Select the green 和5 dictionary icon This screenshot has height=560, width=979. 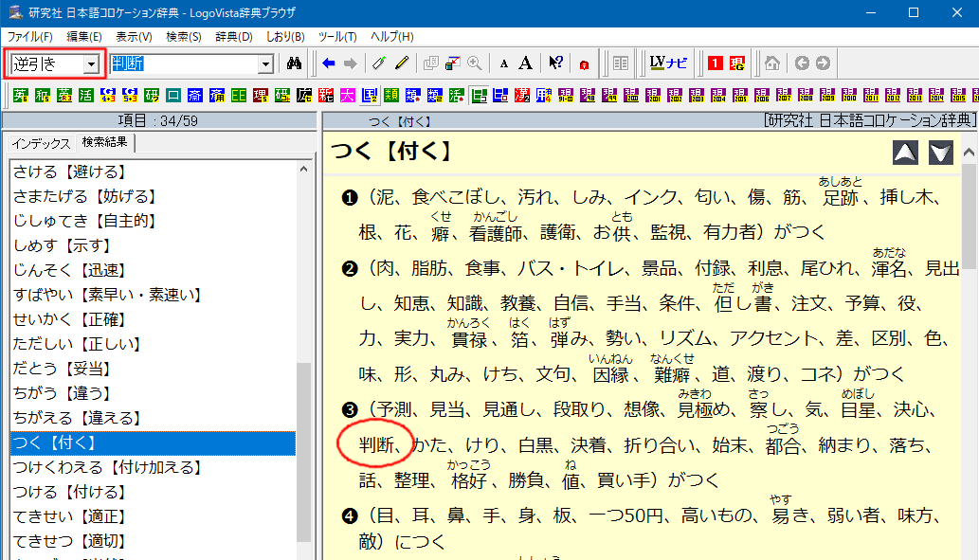click(x=43, y=96)
